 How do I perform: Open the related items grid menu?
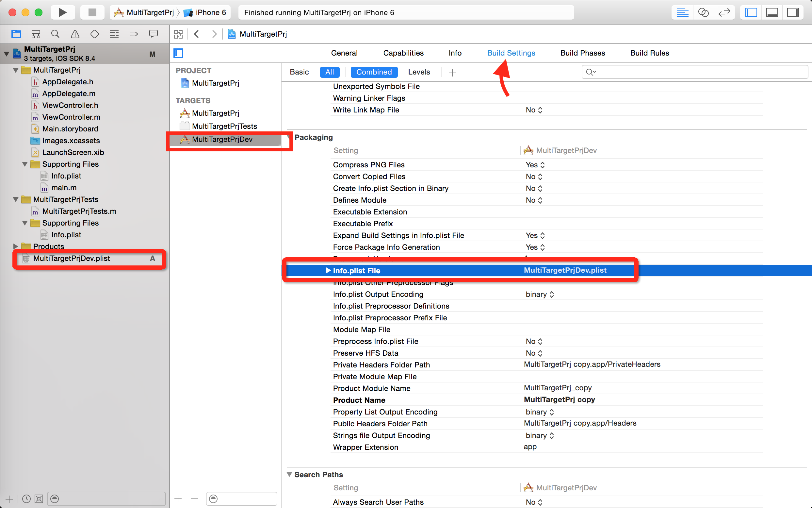coord(178,34)
